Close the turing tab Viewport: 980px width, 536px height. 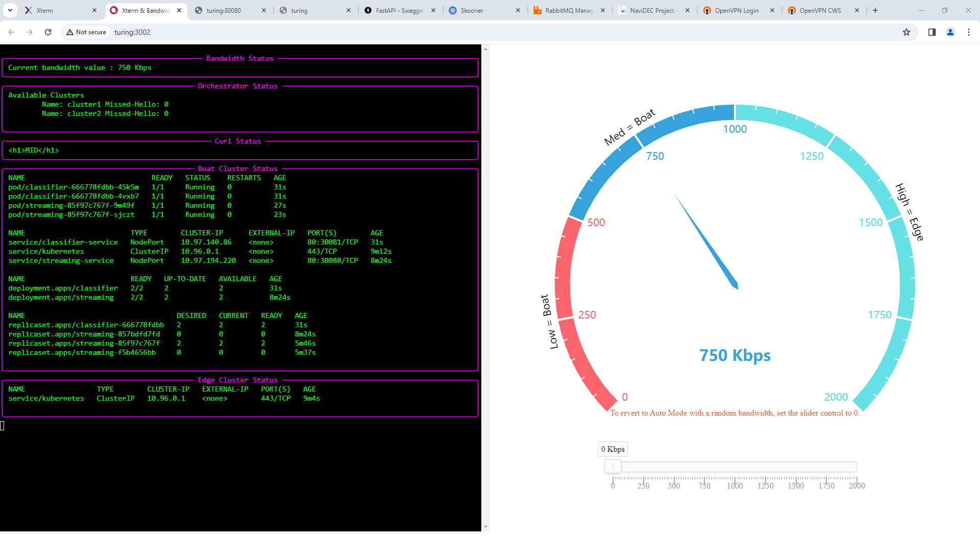tap(349, 10)
